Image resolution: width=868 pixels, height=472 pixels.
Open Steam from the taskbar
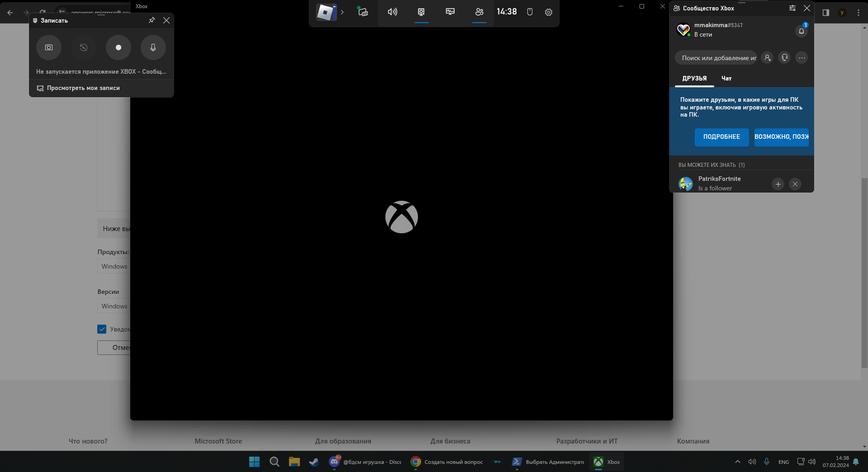pyautogui.click(x=314, y=462)
